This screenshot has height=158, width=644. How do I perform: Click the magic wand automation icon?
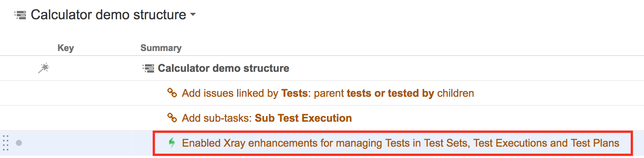pyautogui.click(x=44, y=68)
